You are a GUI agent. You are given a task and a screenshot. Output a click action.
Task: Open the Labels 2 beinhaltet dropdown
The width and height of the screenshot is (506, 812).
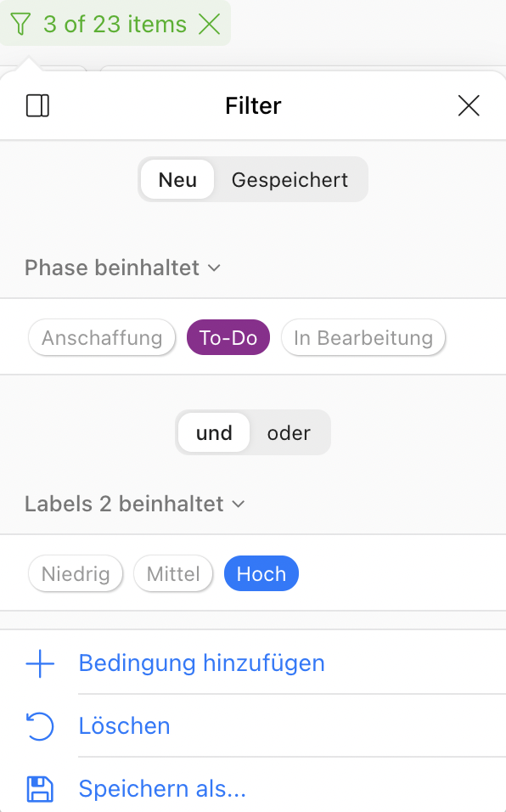coord(133,504)
